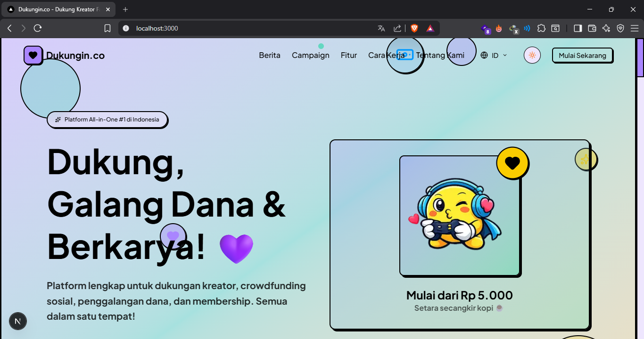Click the Next.js dev tools indicator
The height and width of the screenshot is (339, 644).
(x=18, y=321)
